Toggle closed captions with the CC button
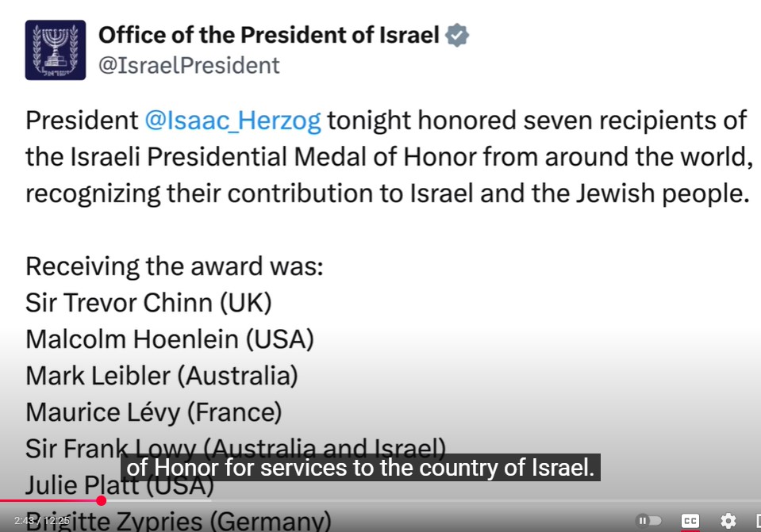Screen dimensions: 761x532 pos(690,521)
